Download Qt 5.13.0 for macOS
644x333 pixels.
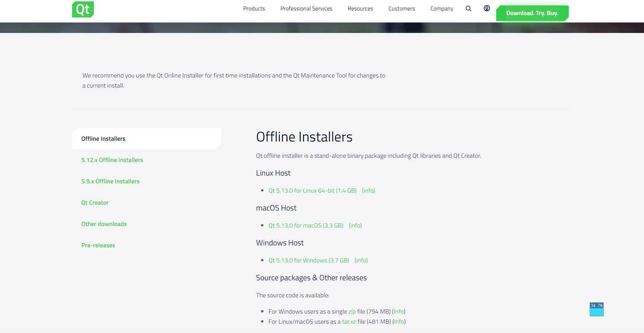coord(306,226)
